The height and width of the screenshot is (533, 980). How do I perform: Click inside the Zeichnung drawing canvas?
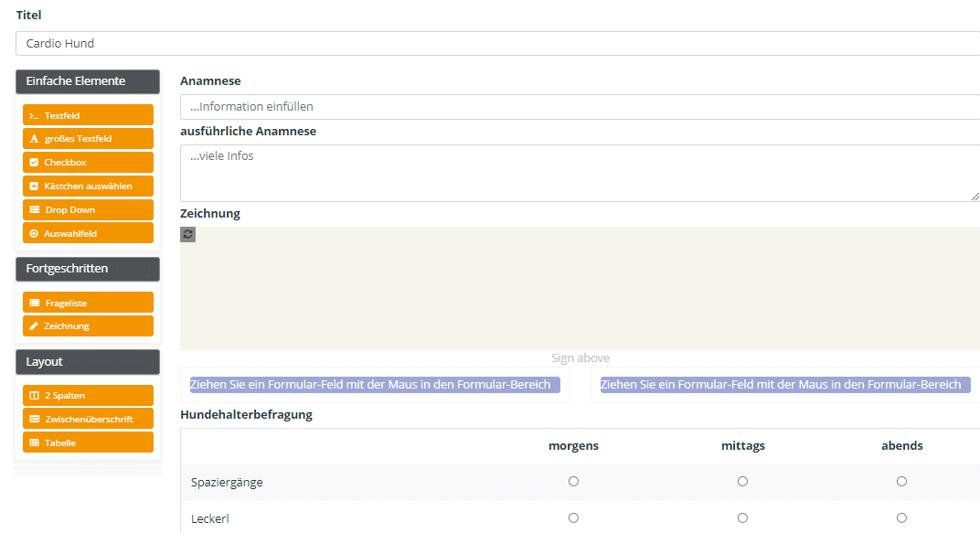pos(580,288)
